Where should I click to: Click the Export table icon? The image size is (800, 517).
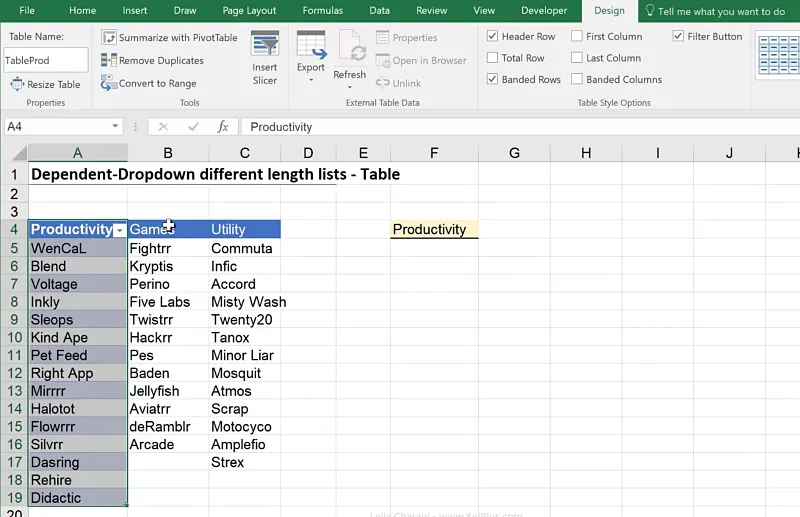tap(311, 45)
